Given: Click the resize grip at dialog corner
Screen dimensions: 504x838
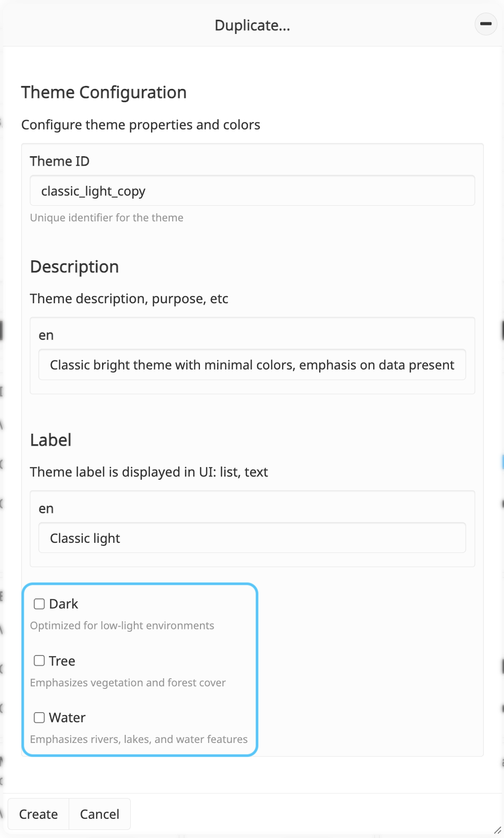Looking at the screenshot, I should click(x=497, y=830).
